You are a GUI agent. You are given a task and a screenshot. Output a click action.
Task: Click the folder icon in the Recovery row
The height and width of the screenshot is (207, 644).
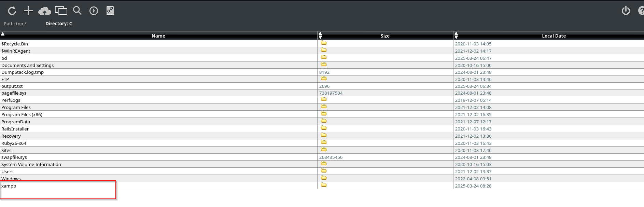pyautogui.click(x=324, y=135)
